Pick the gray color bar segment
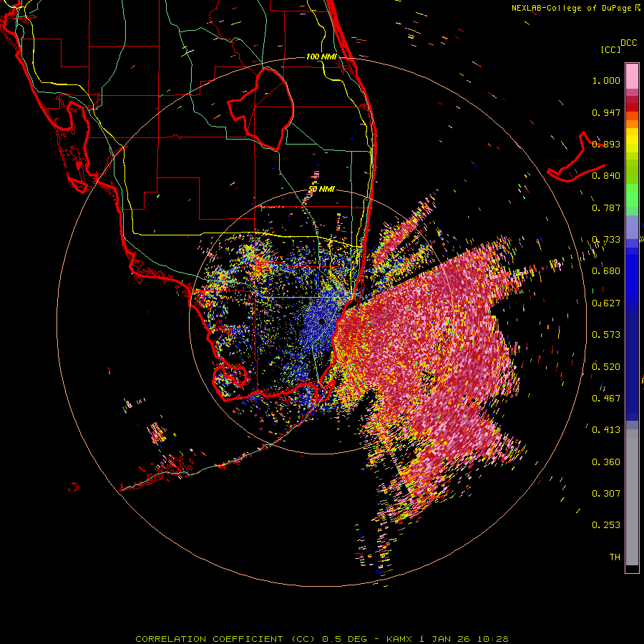Viewport: 644px width, 644px height. click(x=632, y=497)
